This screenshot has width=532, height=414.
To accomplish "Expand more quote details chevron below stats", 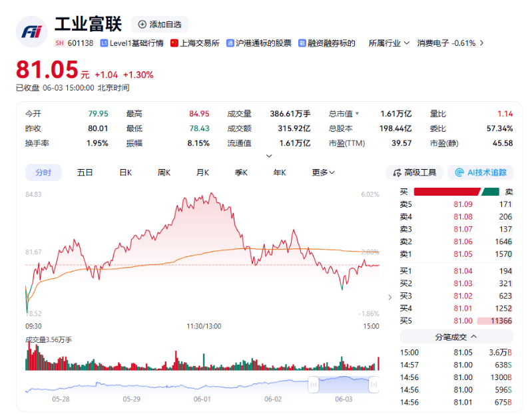I will click(x=269, y=156).
